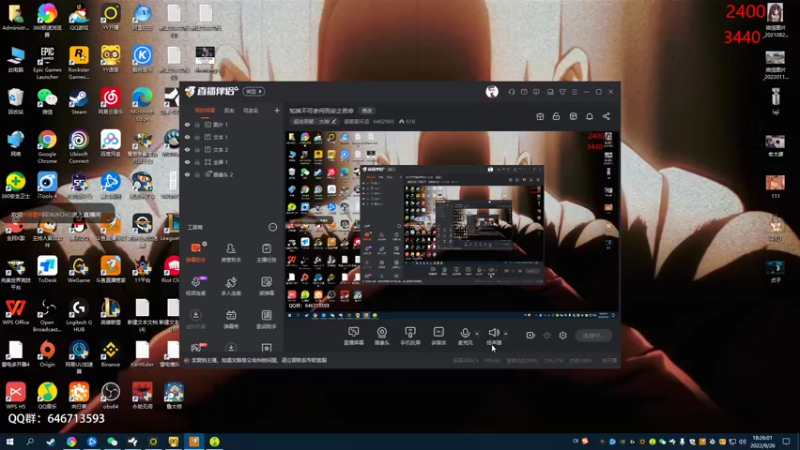
Task: Open the 视频连麦 tool icon
Action: tap(196, 286)
